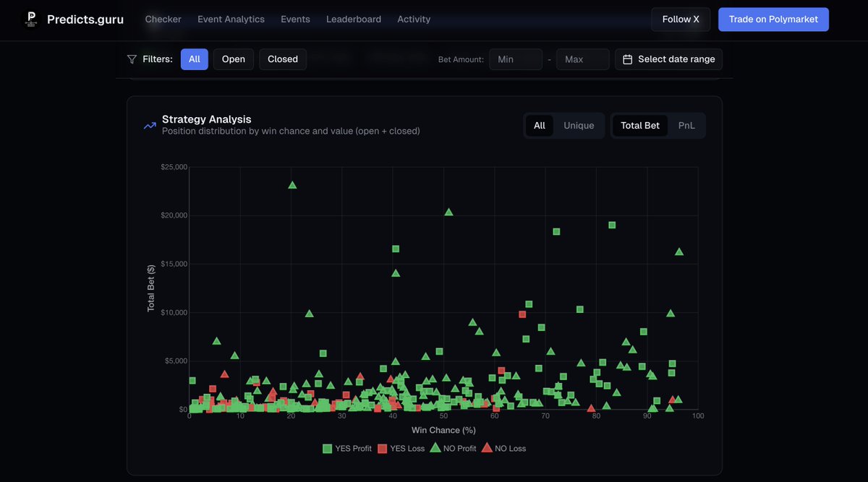Image resolution: width=868 pixels, height=482 pixels.
Task: Open the Leaderboard tab
Action: click(x=354, y=19)
